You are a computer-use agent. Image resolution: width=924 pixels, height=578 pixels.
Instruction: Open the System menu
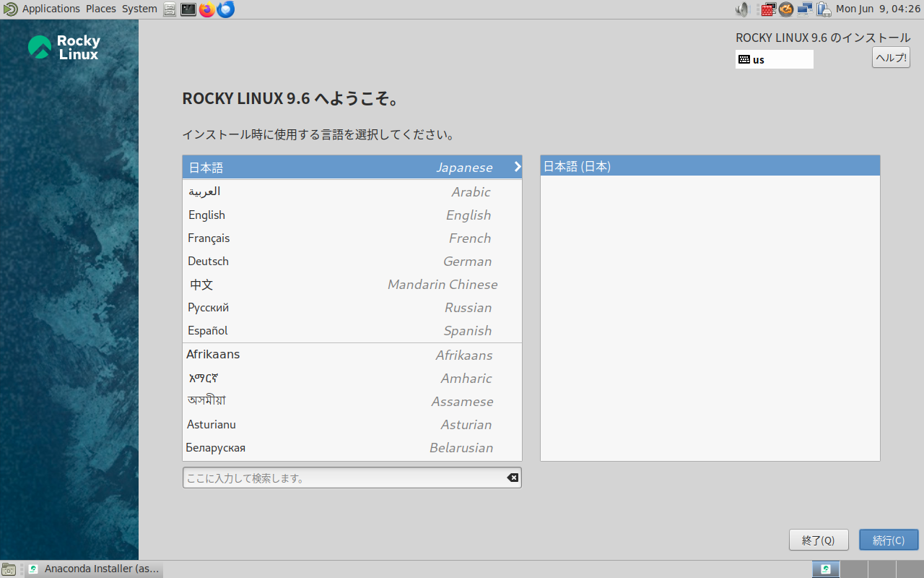[x=139, y=9]
